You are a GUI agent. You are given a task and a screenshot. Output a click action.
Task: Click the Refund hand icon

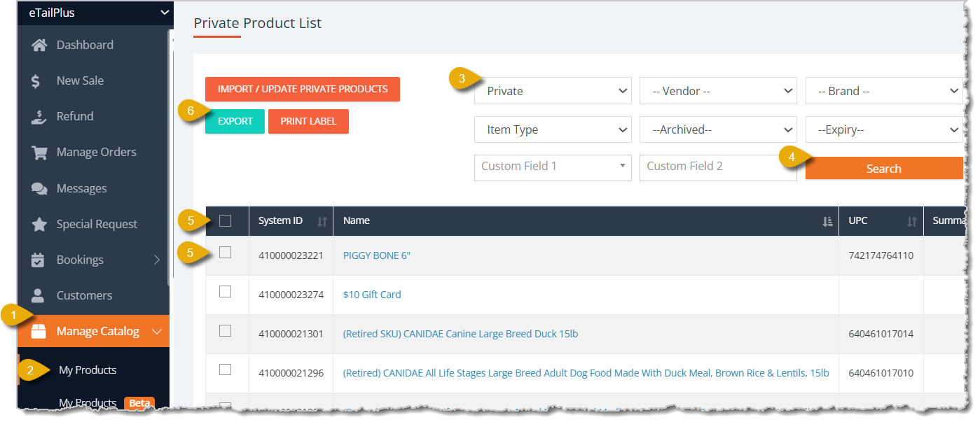(39, 116)
